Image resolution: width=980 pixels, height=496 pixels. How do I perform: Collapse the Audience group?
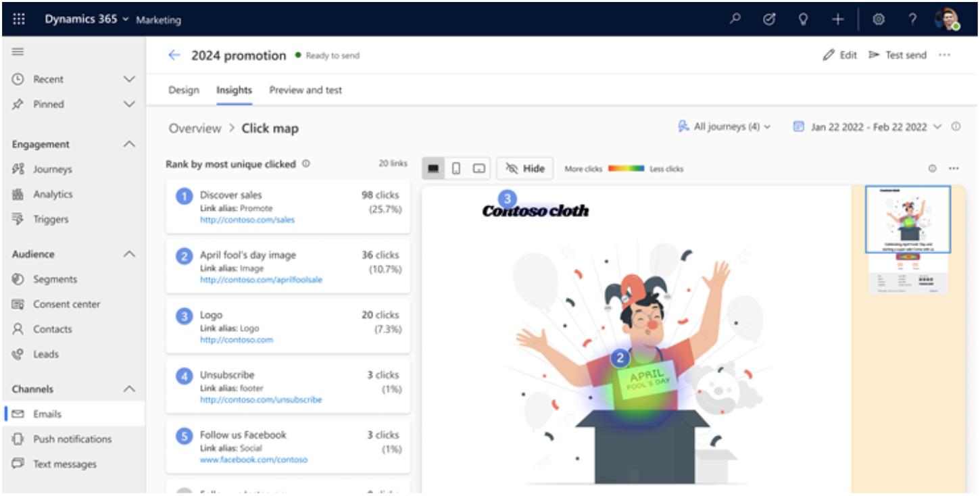click(x=130, y=254)
